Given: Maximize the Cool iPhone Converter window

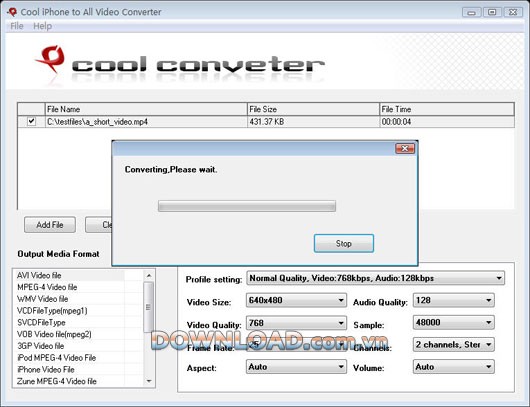Looking at the screenshot, I should pyautogui.click(x=492, y=13).
